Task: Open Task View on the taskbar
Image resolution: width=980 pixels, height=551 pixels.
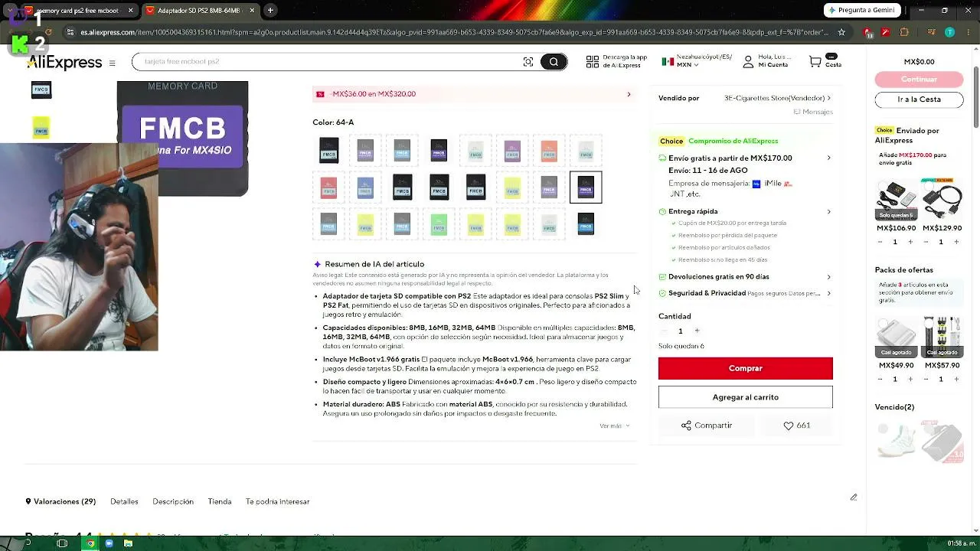Action: click(63, 543)
